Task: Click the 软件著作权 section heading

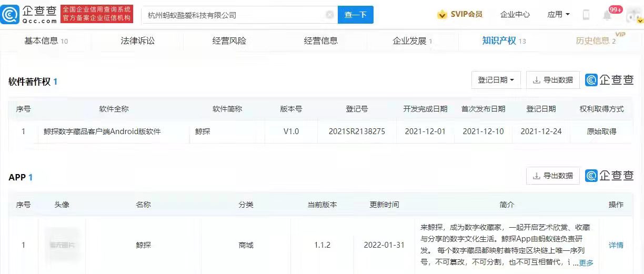Action: [29, 82]
